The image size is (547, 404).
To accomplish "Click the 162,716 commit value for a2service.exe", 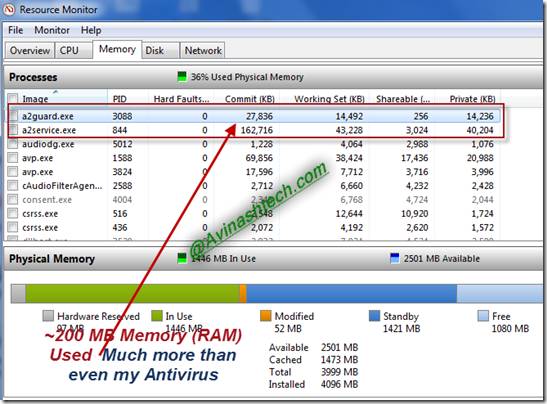I will coord(257,130).
